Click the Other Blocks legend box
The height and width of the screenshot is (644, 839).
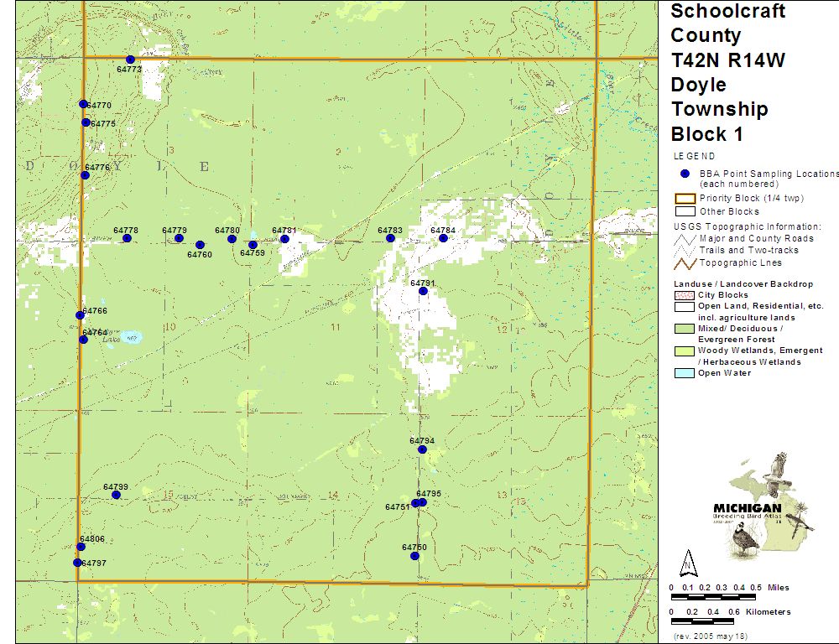point(685,211)
